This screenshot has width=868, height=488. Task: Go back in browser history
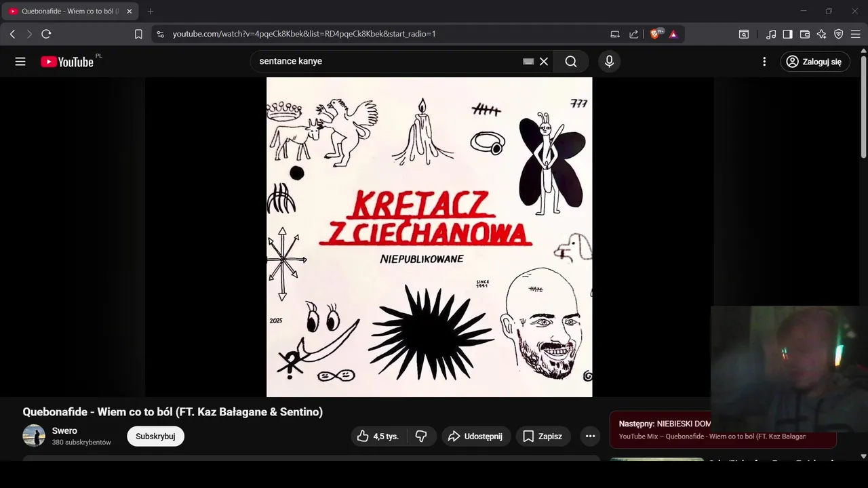coord(12,34)
